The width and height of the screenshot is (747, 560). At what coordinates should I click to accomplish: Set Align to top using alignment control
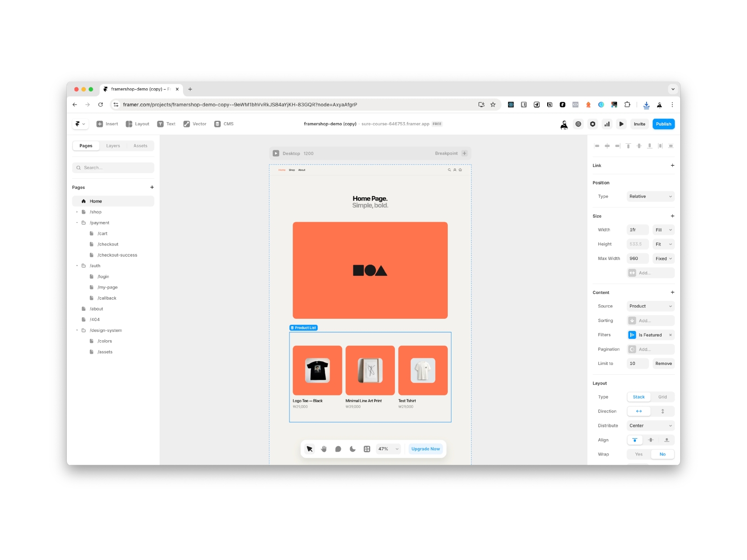(x=634, y=440)
